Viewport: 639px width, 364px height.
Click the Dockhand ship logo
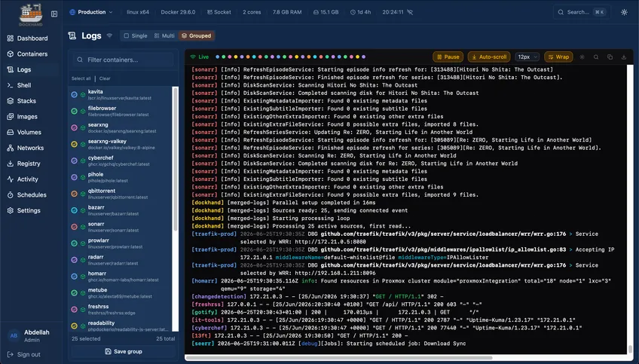pyautogui.click(x=31, y=14)
